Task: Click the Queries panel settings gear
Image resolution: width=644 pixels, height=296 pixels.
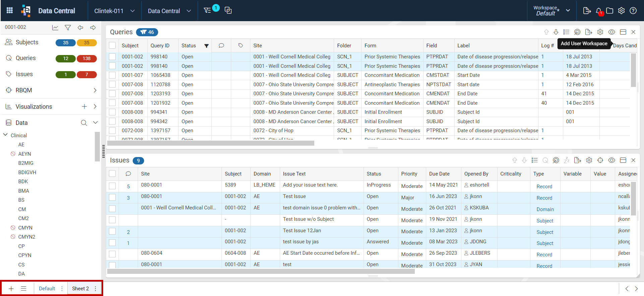Action: coord(600,32)
